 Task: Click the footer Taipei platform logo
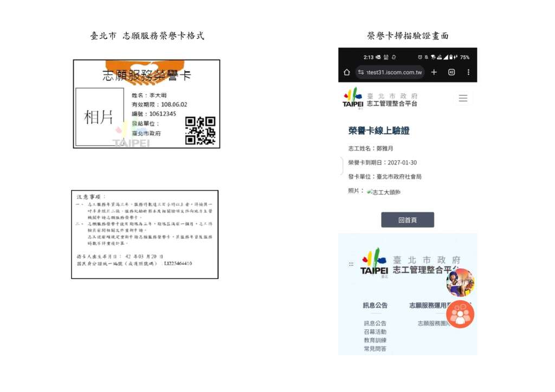pyautogui.click(x=410, y=263)
